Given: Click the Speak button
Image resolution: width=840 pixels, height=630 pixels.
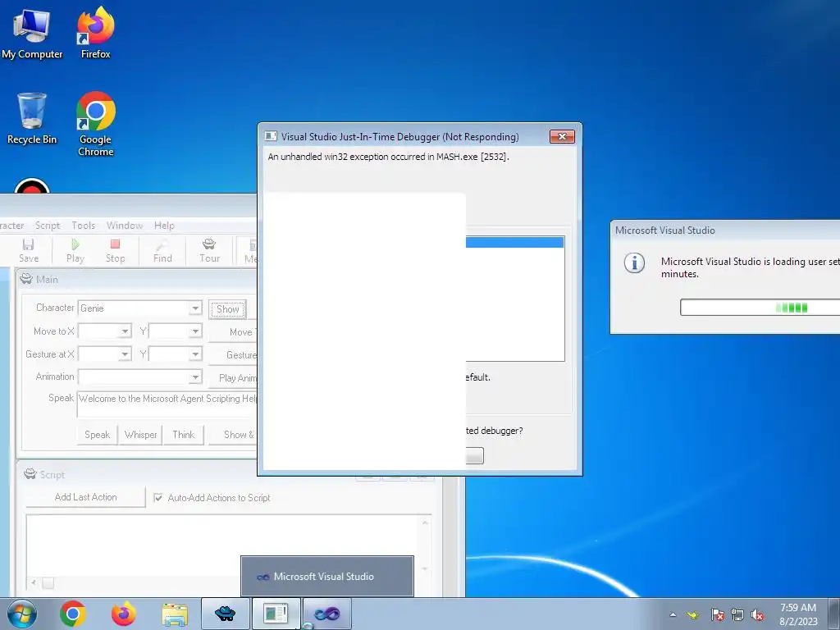Looking at the screenshot, I should pos(97,435).
